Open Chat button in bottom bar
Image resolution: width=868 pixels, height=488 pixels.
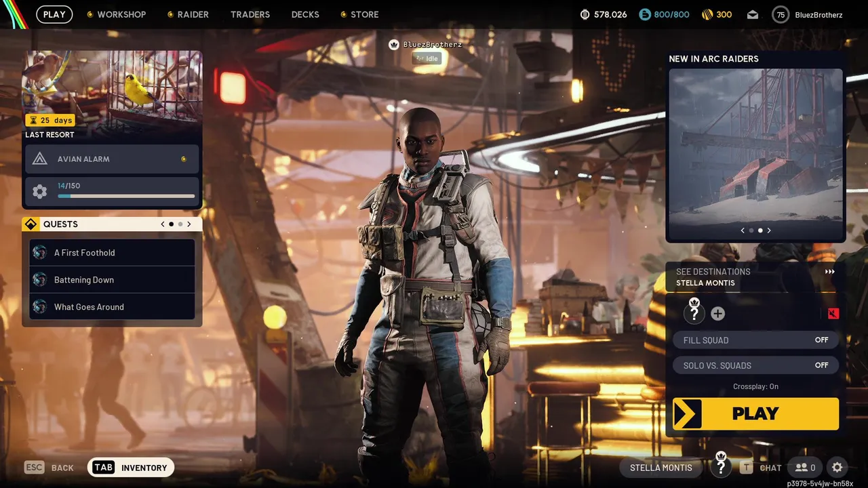761,467
